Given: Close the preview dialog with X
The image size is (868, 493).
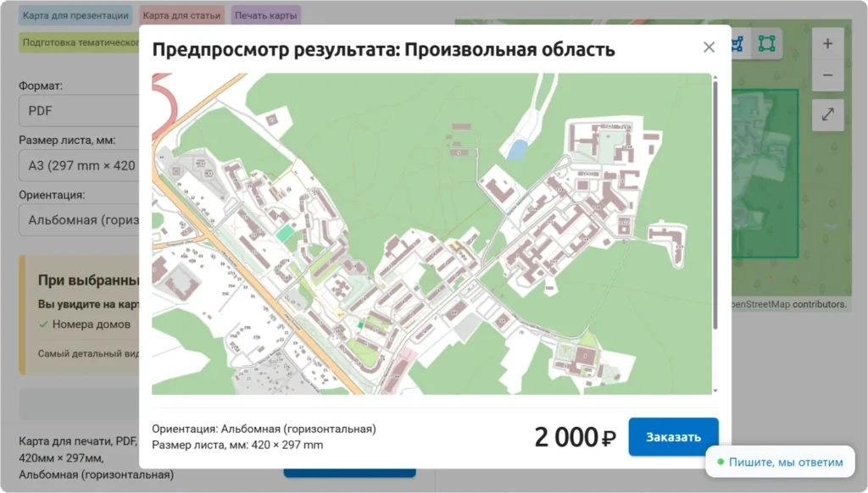Looking at the screenshot, I should 709,47.
